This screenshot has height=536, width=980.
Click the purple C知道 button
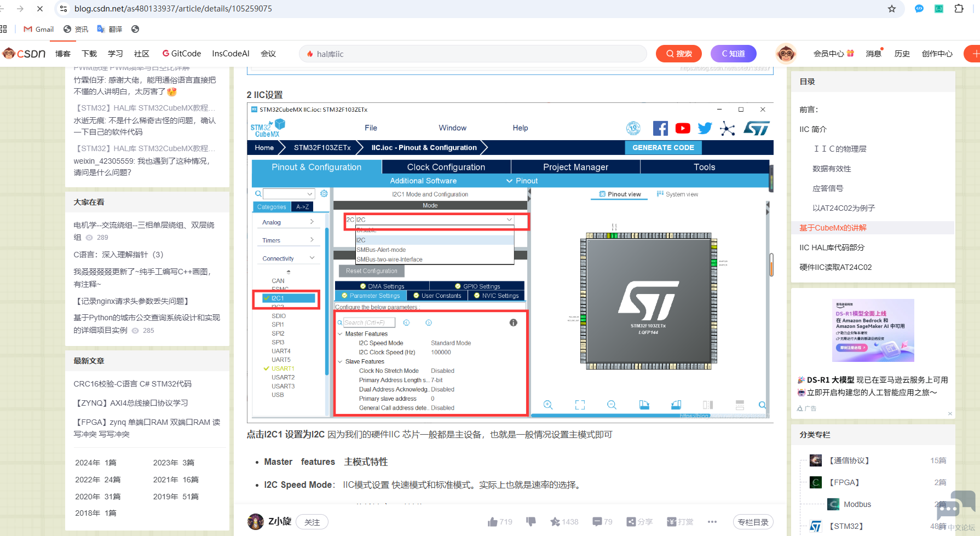(734, 54)
